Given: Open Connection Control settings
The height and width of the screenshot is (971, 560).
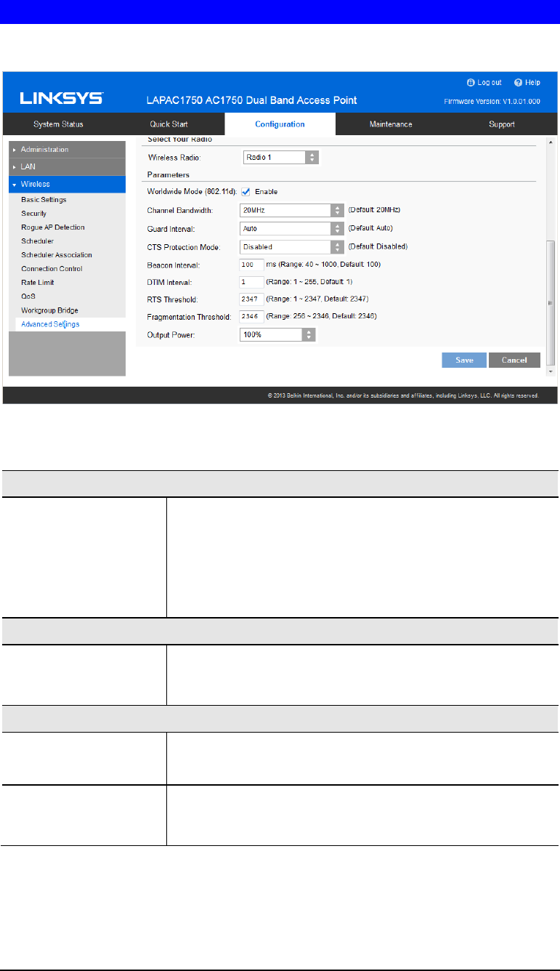Looking at the screenshot, I should coord(51,269).
